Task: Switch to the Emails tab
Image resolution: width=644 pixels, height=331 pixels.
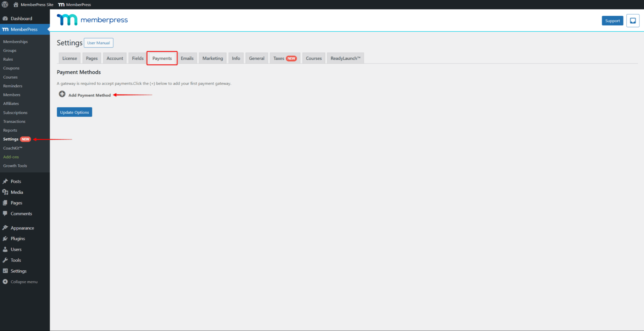Action: pos(187,58)
